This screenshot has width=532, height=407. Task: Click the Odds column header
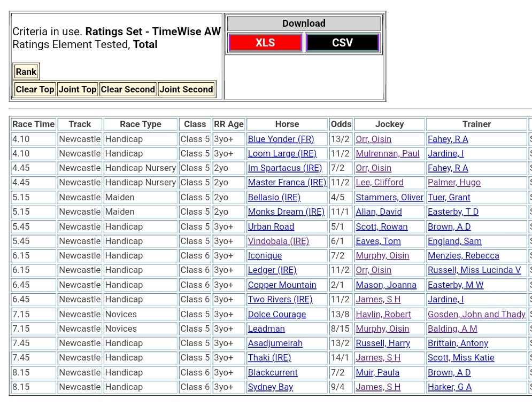click(x=341, y=124)
